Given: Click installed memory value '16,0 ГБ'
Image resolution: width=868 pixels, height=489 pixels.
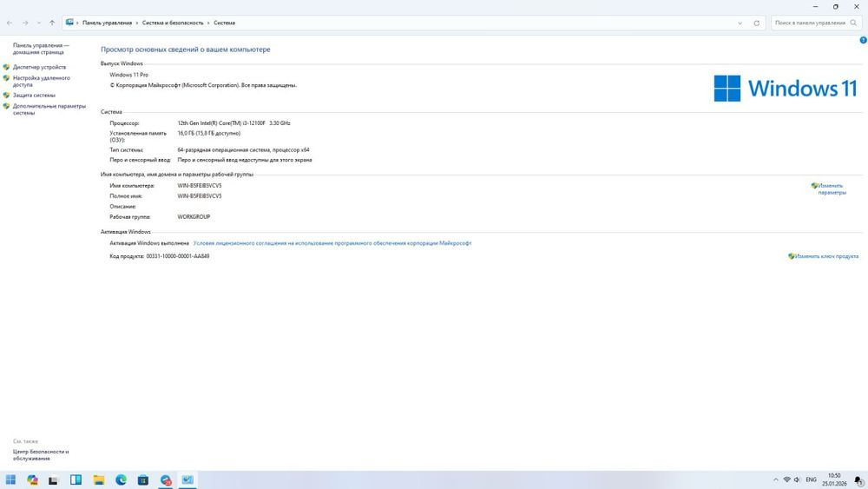Looking at the screenshot, I should [x=187, y=134].
